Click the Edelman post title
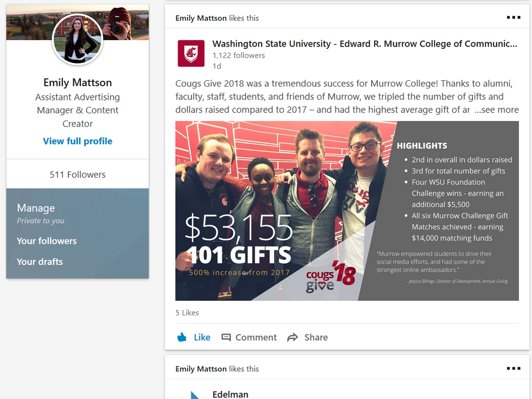Screen dimensions: 532x399 (230, 394)
